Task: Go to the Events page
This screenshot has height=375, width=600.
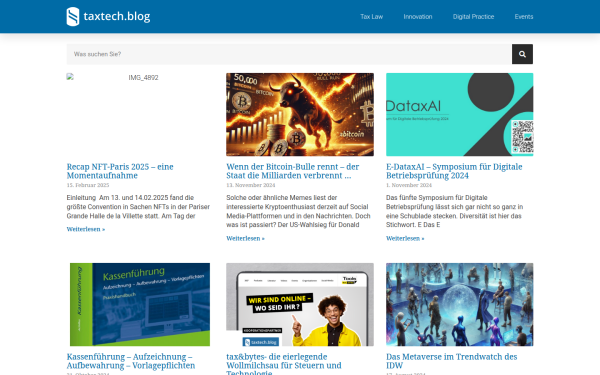Action: click(523, 16)
